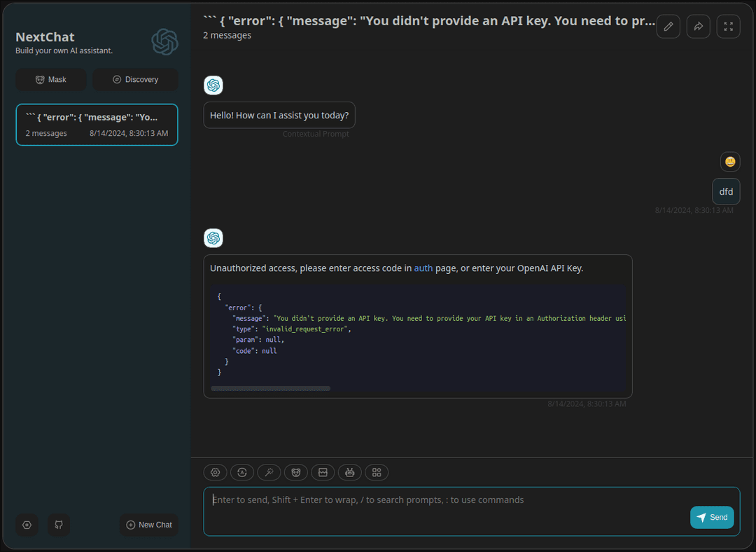Screen dimensions: 756x552
Task: Switch theme using the auto theme icon
Action: click(x=242, y=472)
